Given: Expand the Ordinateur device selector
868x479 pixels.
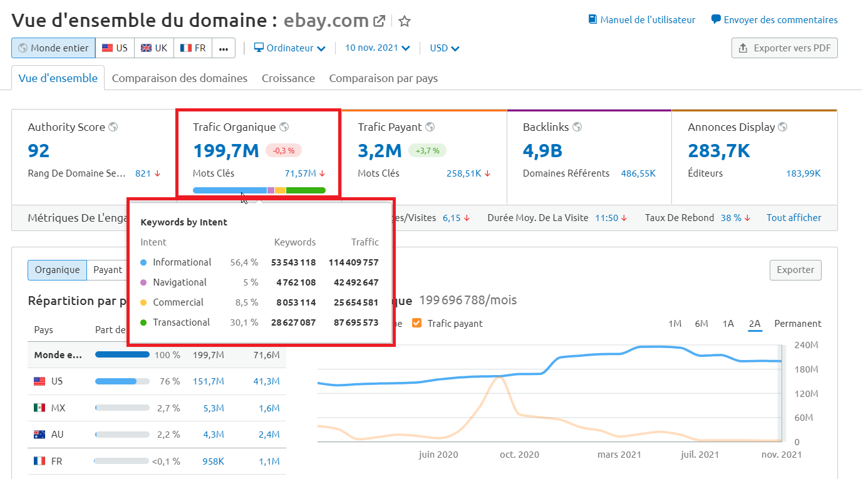Looking at the screenshot, I should [289, 48].
